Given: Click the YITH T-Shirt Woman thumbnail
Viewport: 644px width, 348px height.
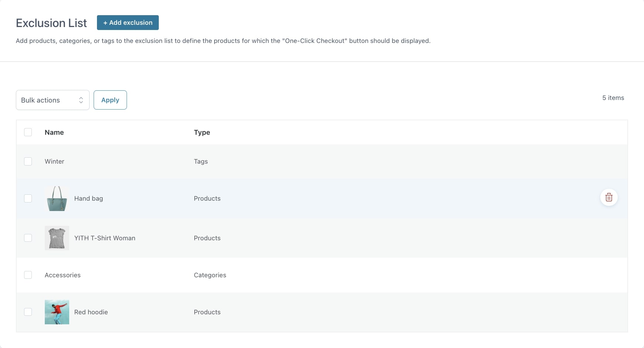Looking at the screenshot, I should coord(57,238).
